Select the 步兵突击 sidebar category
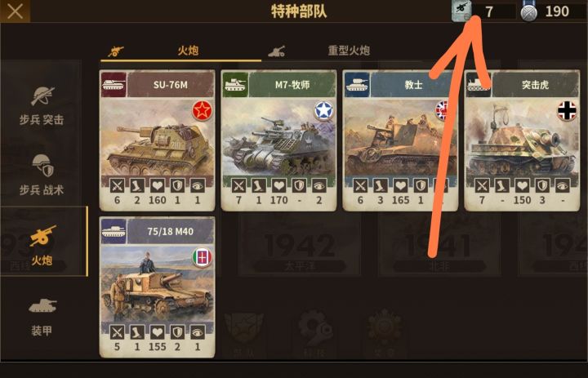The width and height of the screenshot is (588, 378). pos(42,106)
